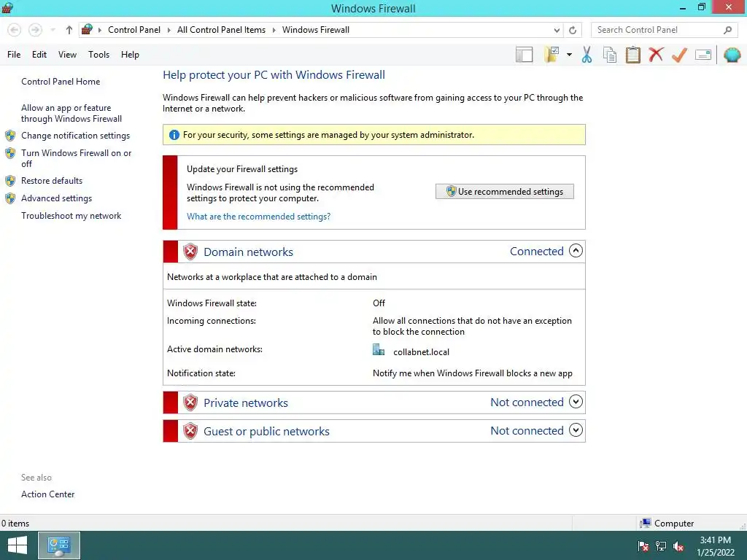Open the Tools menu
The width and height of the screenshot is (747, 560).
[x=98, y=55]
